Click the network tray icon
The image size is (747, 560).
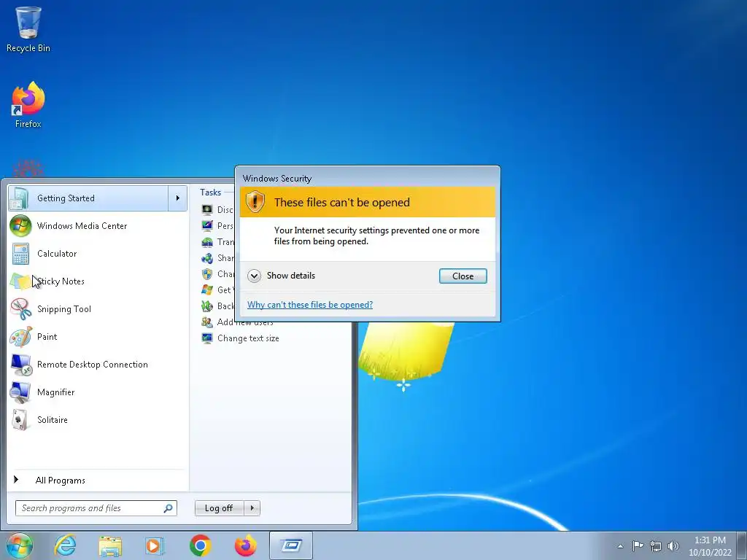click(656, 546)
